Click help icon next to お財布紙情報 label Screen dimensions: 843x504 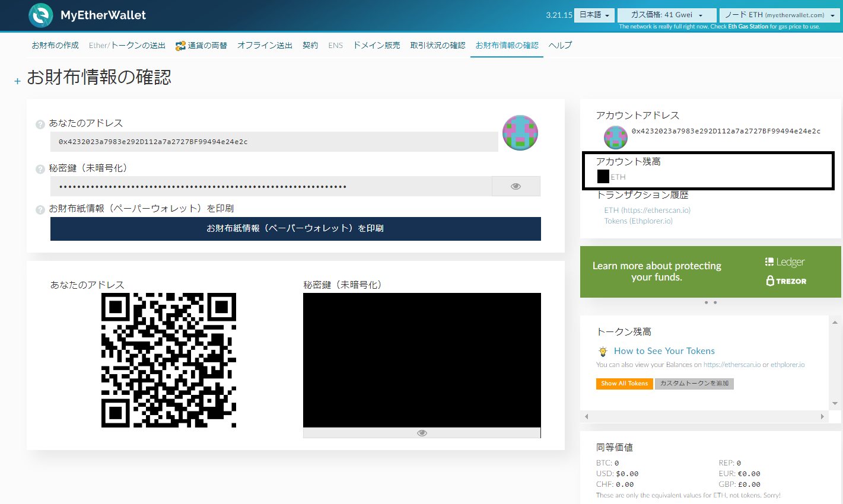click(x=40, y=210)
